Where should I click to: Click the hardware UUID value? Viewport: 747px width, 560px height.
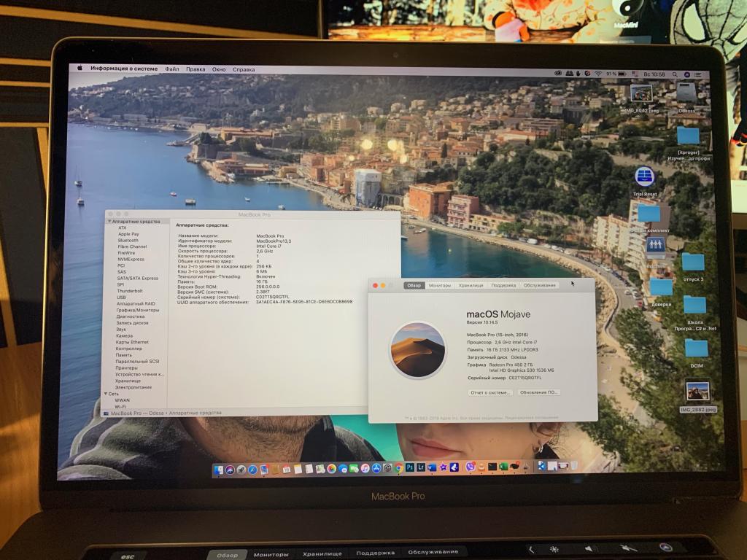[304, 301]
